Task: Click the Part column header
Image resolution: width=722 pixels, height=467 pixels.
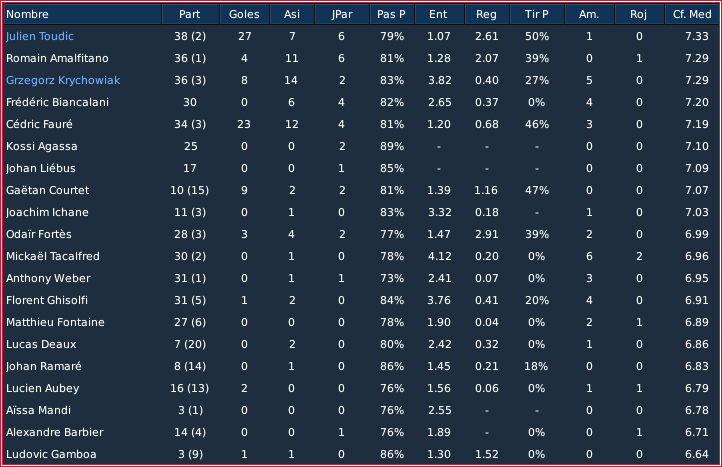Action: (190, 14)
